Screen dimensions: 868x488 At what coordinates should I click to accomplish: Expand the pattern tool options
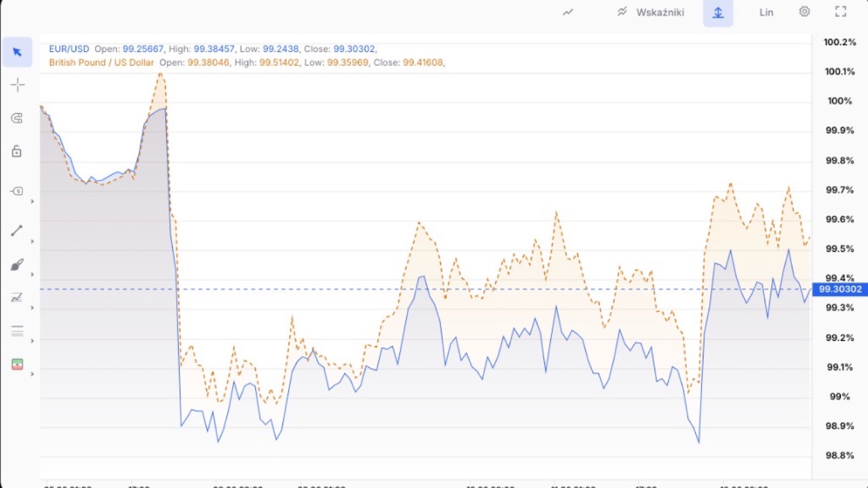(x=32, y=308)
